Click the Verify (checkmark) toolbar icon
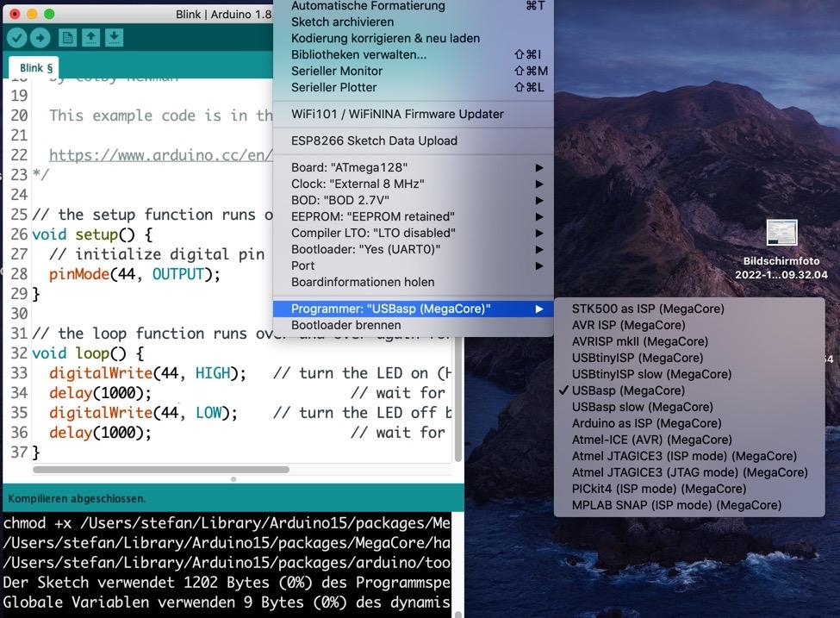Viewport: 840px width, 618px height. pos(16,38)
